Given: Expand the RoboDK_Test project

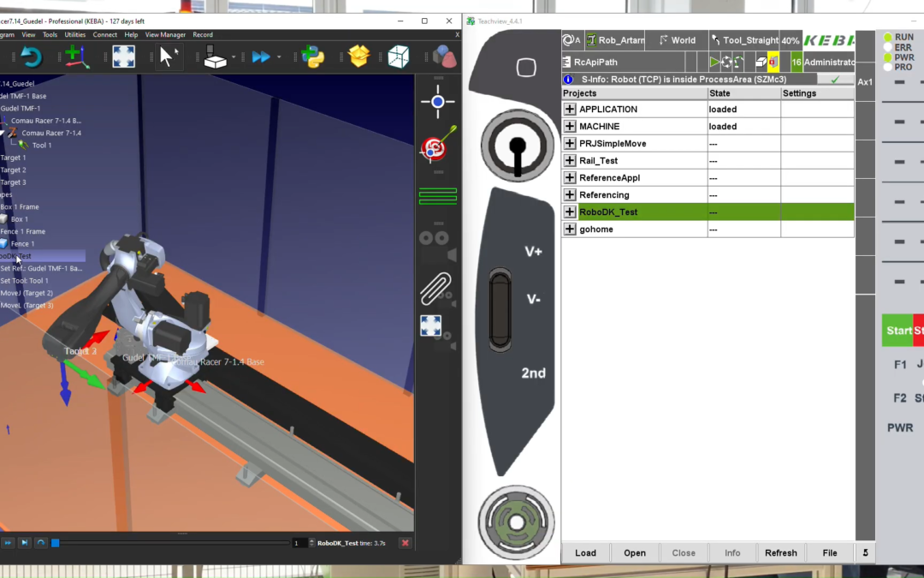Looking at the screenshot, I should [x=569, y=212].
